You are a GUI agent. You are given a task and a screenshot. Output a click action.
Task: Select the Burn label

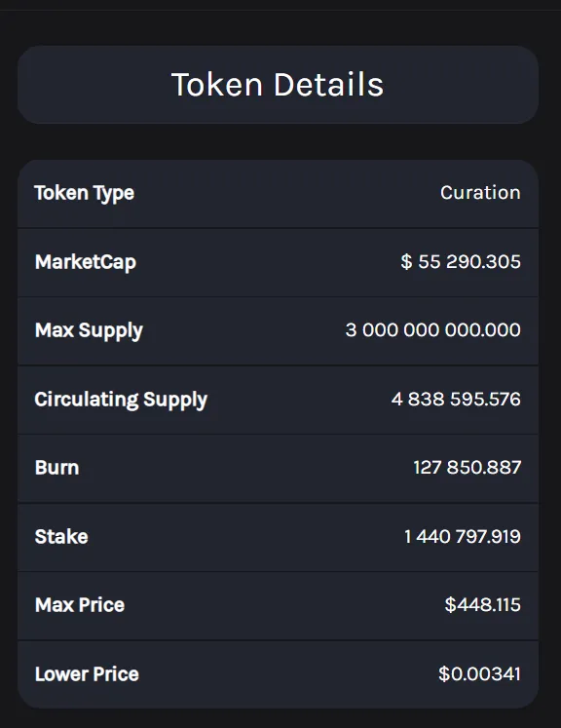point(57,468)
